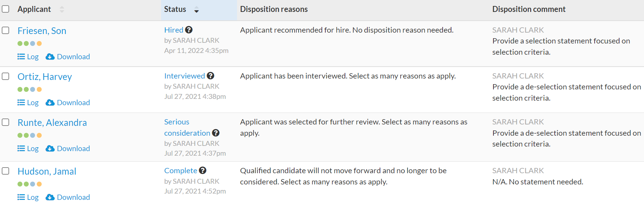
Task: Open applicant Ortiz, Harvey
Action: click(45, 77)
